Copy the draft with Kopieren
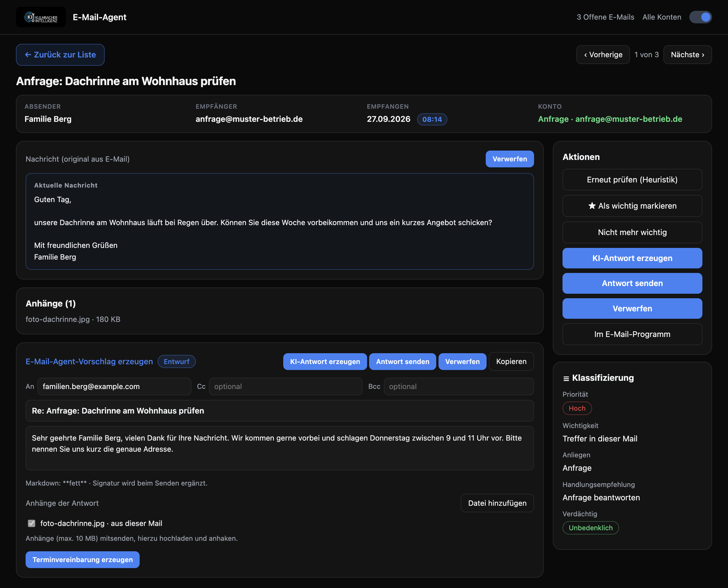 [x=511, y=361]
